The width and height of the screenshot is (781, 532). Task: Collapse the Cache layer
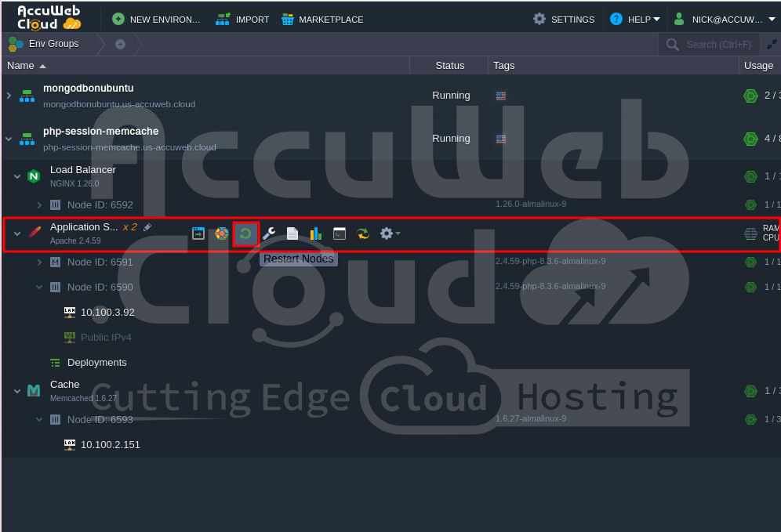pos(17,391)
